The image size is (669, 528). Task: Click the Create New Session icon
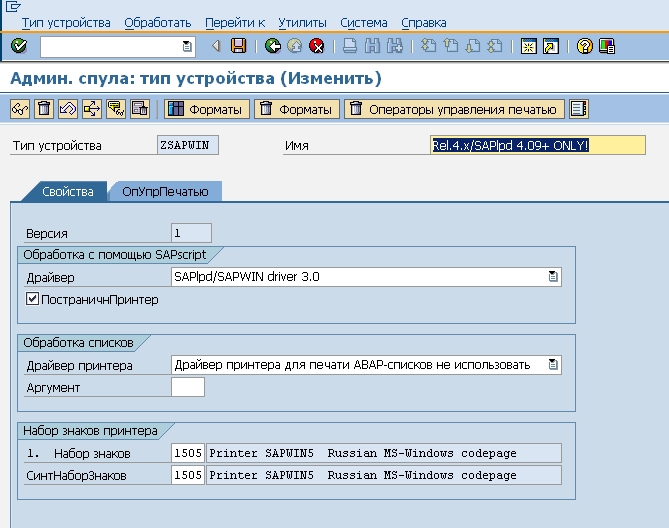[x=529, y=46]
